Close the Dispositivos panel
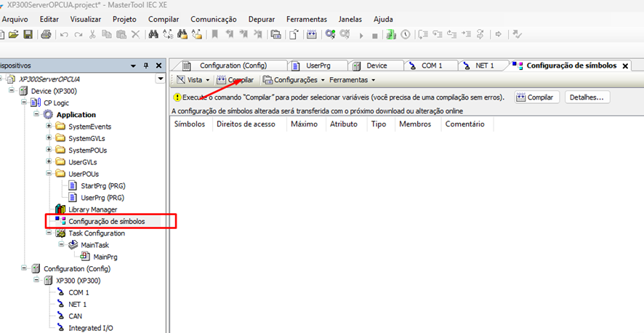The image size is (644, 333). point(158,65)
